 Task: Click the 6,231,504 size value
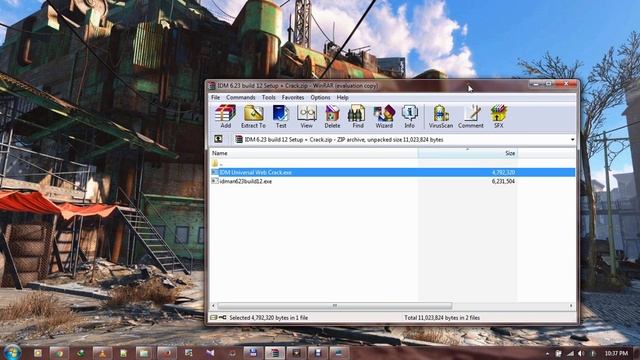pyautogui.click(x=503, y=181)
